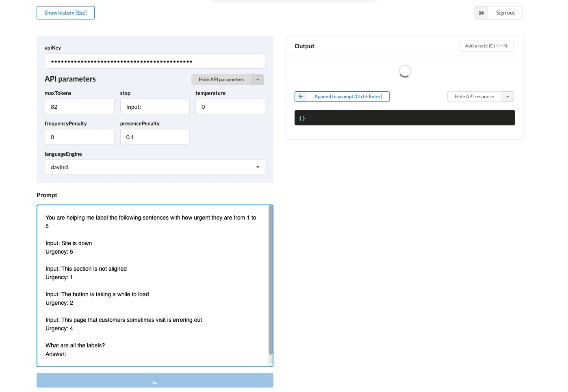Click the sign-out arrow icon
568x392 pixels.
point(481,13)
